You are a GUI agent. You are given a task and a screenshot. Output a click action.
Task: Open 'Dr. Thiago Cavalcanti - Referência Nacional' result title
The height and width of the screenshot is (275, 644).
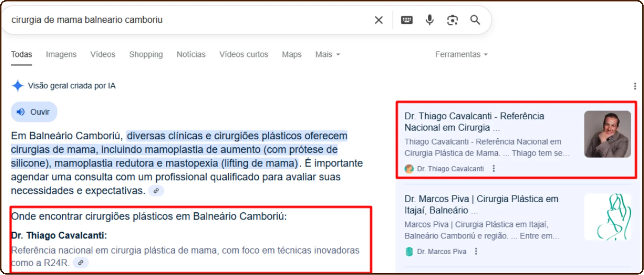click(x=474, y=122)
